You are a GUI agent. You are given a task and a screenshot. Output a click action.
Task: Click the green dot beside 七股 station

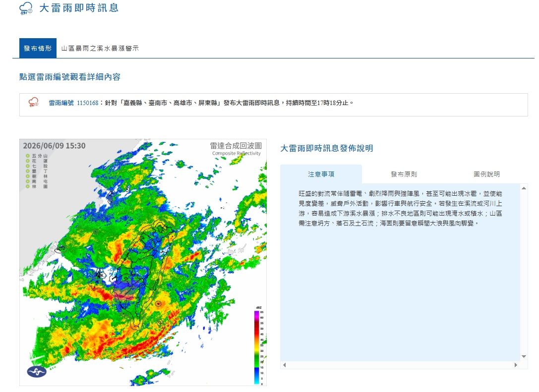click(x=27, y=167)
